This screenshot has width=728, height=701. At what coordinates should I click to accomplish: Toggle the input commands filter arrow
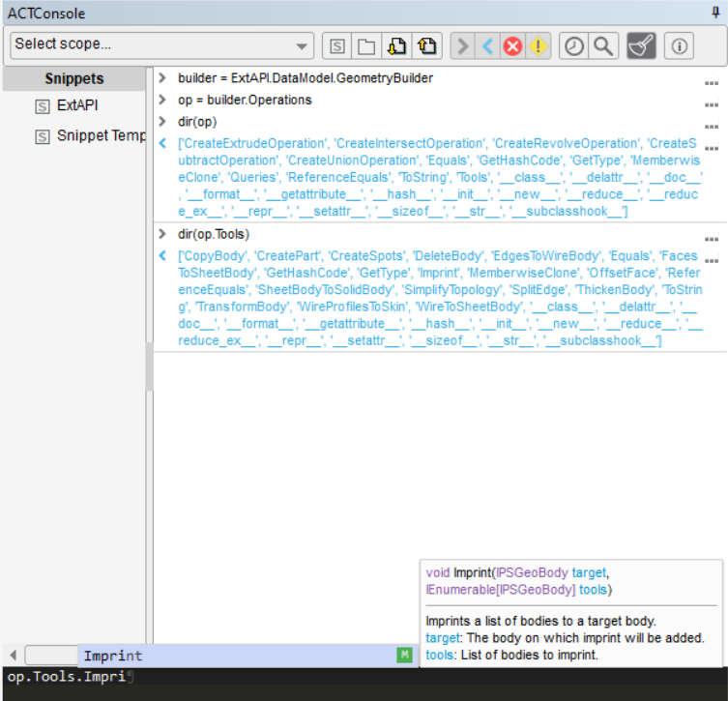(x=463, y=45)
